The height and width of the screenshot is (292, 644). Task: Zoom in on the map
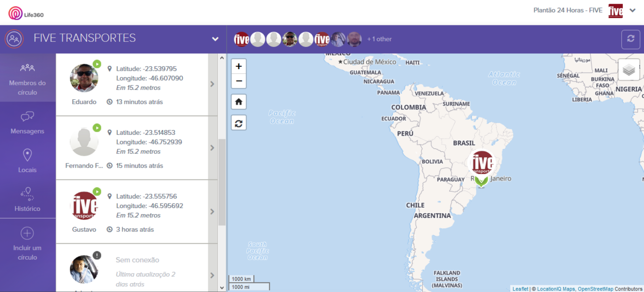(239, 66)
